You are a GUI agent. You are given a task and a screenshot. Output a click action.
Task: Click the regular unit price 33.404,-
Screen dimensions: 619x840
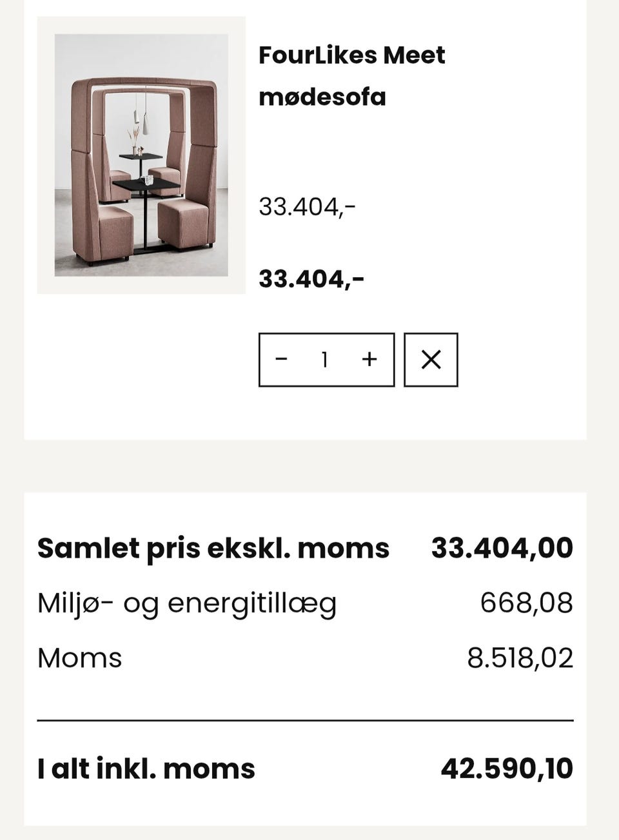(307, 207)
